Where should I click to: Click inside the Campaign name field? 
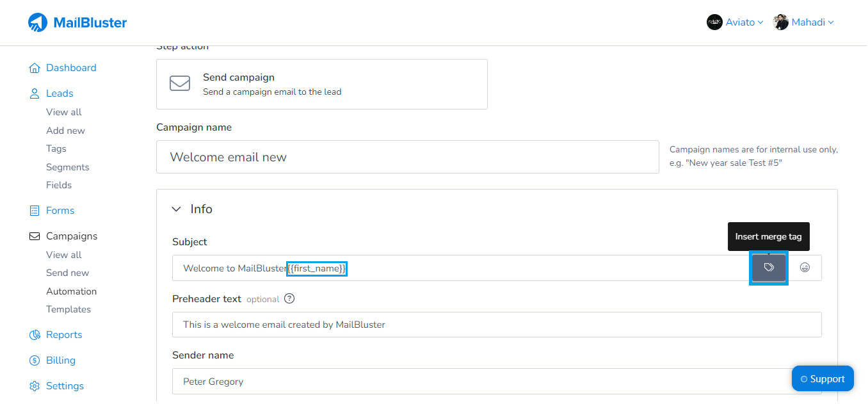coord(408,156)
